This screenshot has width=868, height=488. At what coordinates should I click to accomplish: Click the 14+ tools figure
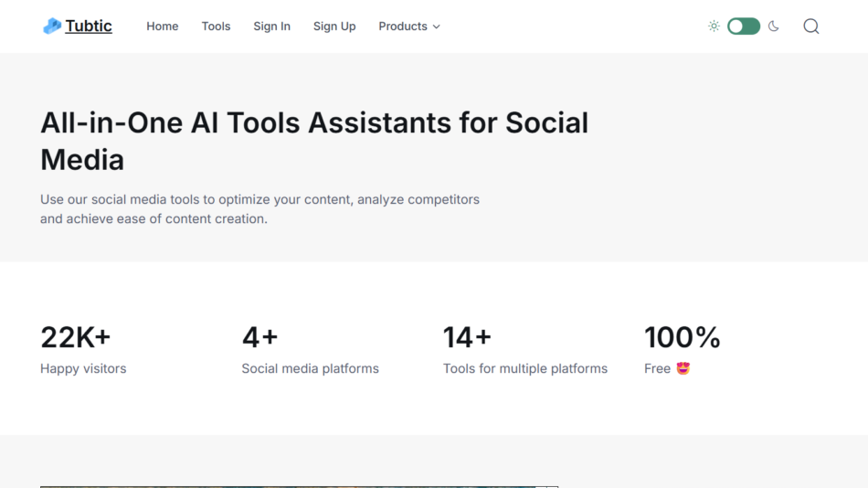(x=467, y=337)
